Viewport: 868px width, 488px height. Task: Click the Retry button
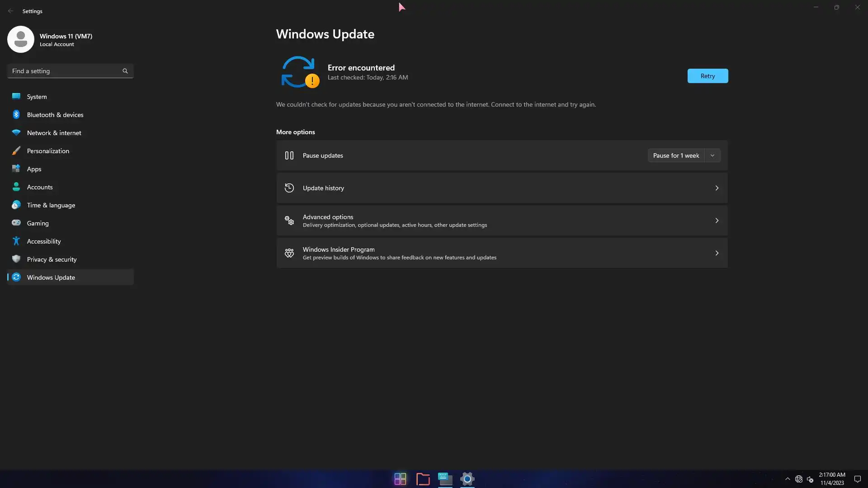pyautogui.click(x=708, y=76)
